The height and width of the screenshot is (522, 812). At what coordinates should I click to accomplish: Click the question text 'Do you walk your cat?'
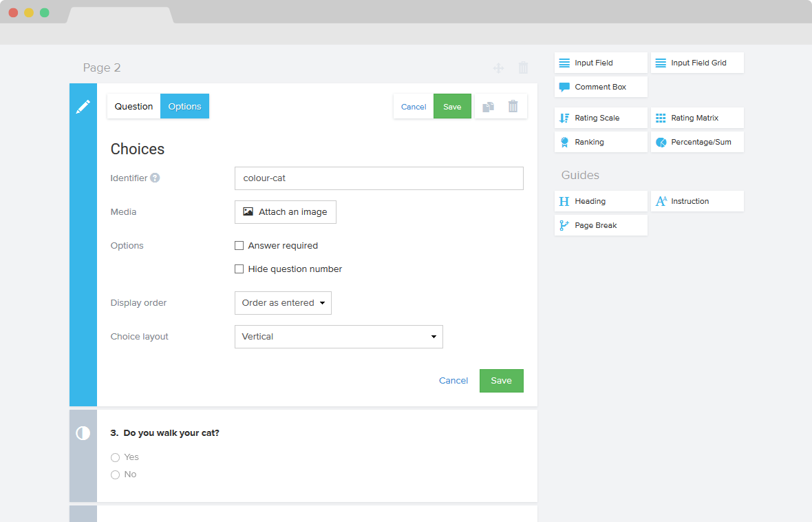click(171, 433)
